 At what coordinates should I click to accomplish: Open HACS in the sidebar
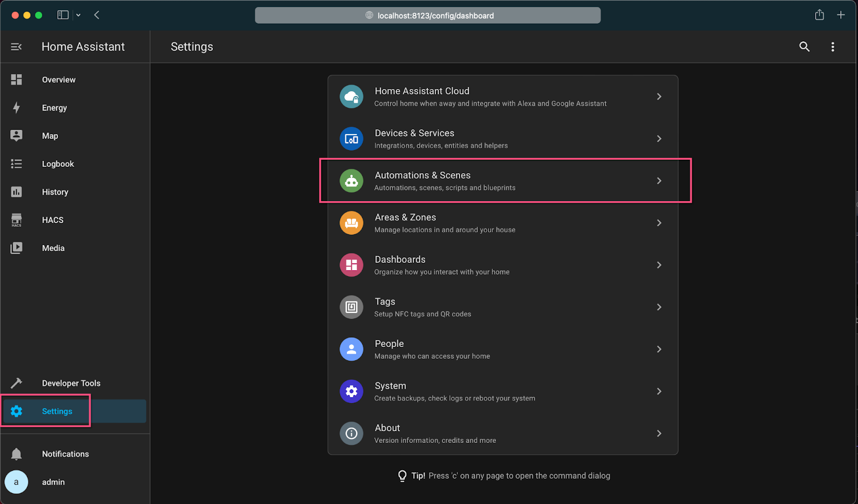tap(53, 220)
